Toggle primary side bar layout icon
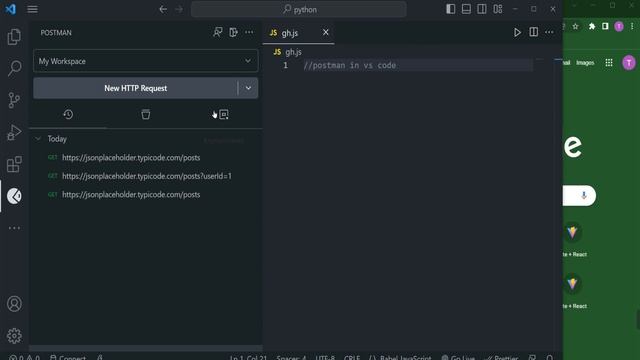640x360 pixels. (451, 9)
